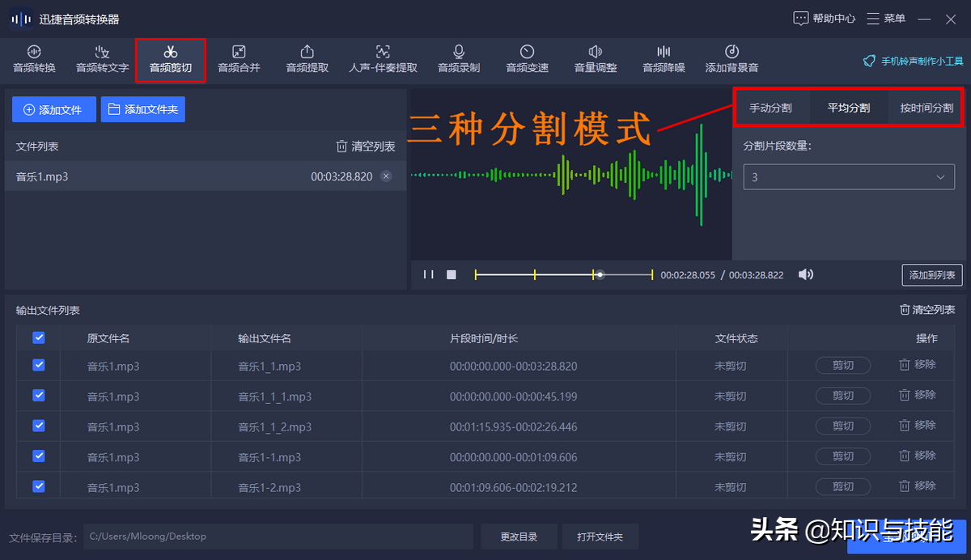Screen dimensions: 971x560
Task: Click the first yellow split marker on timeline
Action: (x=476, y=275)
